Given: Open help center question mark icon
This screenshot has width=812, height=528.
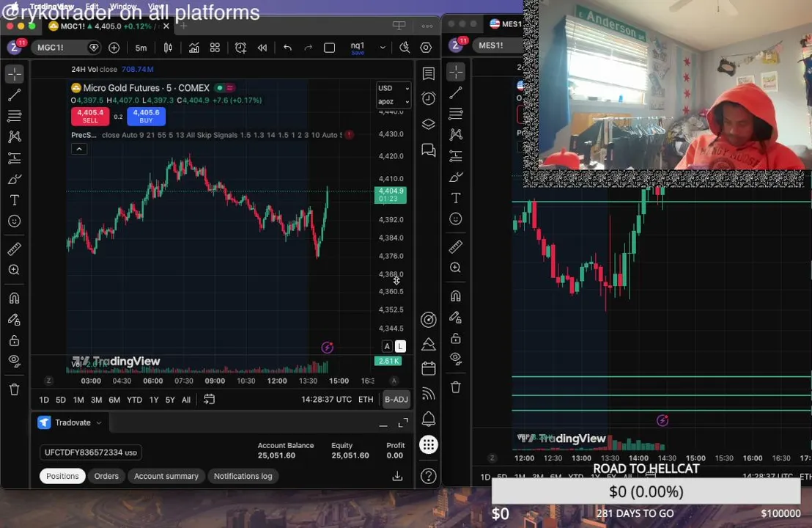Looking at the screenshot, I should (428, 476).
